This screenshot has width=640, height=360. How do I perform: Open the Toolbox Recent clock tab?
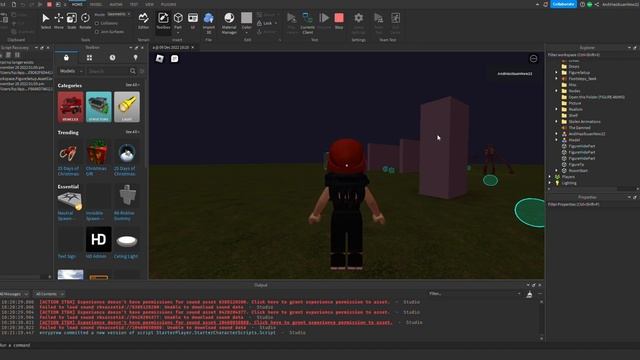click(112, 58)
